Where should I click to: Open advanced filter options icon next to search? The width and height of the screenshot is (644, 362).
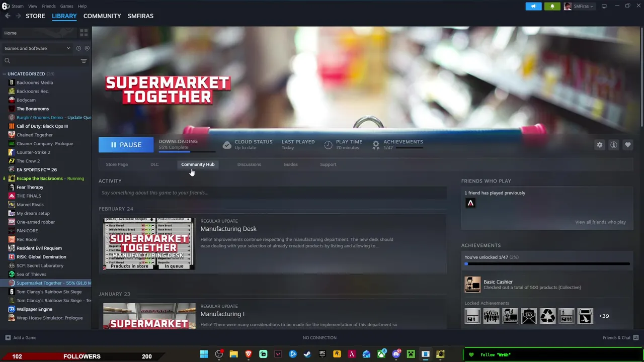pos(84,61)
